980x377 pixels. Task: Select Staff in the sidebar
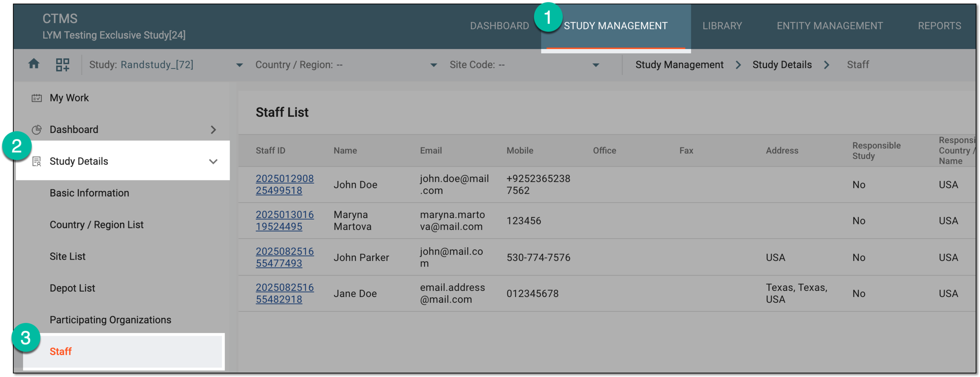click(x=124, y=352)
